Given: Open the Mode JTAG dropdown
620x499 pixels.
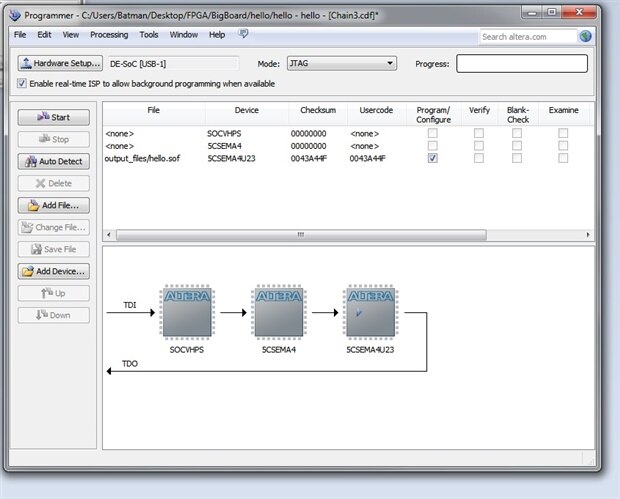Looking at the screenshot, I should (x=341, y=63).
